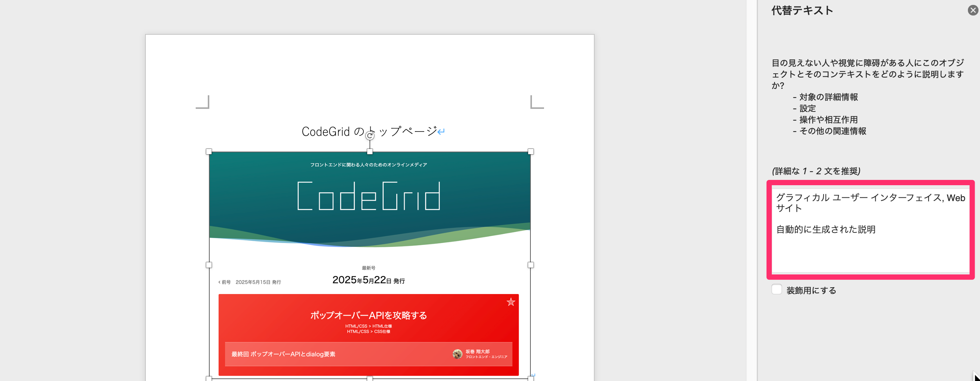This screenshot has height=381, width=980.
Task: Close the 代替テキスト pane
Action: (973, 10)
